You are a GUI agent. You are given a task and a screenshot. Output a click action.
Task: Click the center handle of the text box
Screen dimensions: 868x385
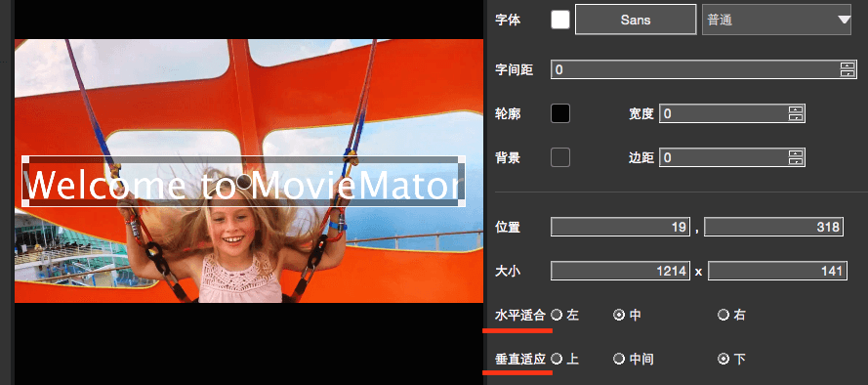243,181
